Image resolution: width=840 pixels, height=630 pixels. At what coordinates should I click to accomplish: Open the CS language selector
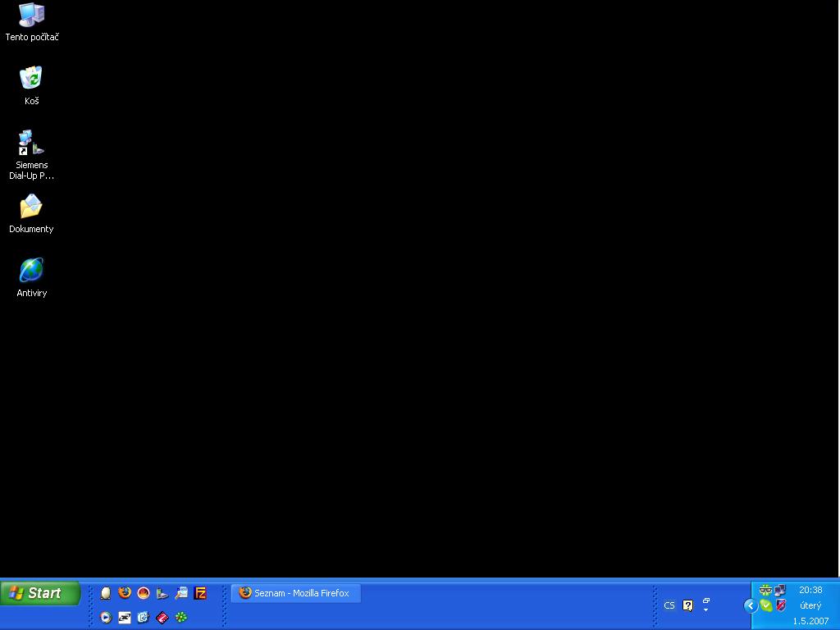[x=669, y=605]
